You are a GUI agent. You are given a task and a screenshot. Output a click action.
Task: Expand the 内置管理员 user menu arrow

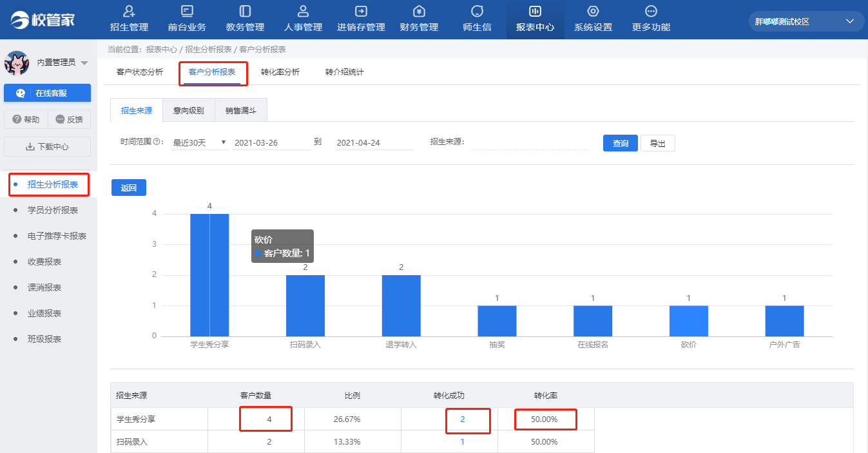(84, 63)
